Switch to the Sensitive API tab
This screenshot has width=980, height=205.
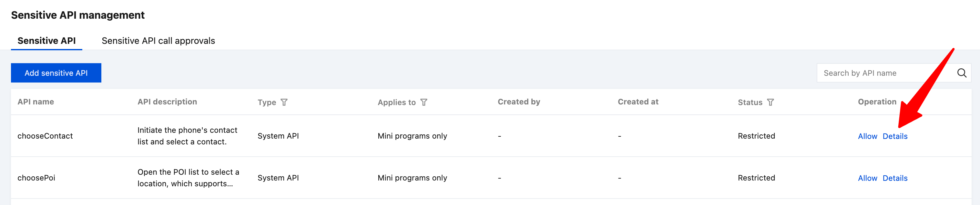46,41
